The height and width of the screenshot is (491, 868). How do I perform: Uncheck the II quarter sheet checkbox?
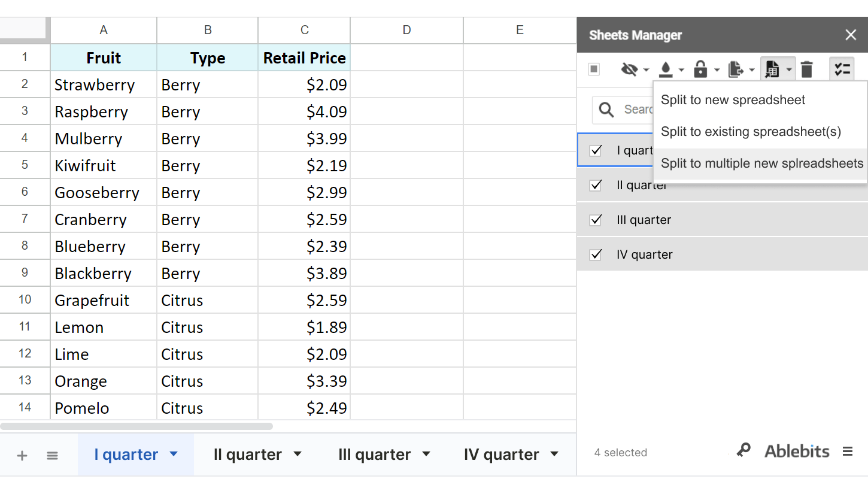coord(596,185)
